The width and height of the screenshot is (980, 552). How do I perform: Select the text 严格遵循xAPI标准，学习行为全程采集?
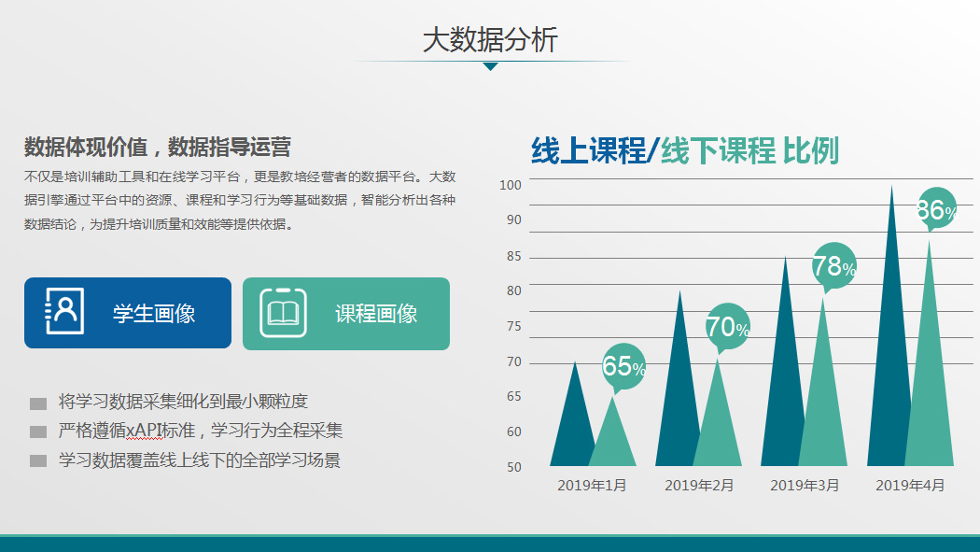click(x=201, y=431)
